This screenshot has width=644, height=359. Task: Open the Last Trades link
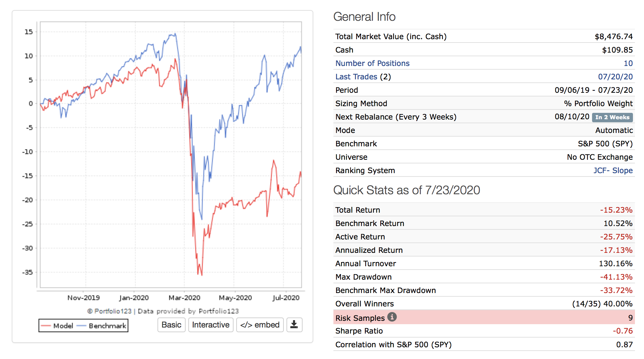coord(356,77)
